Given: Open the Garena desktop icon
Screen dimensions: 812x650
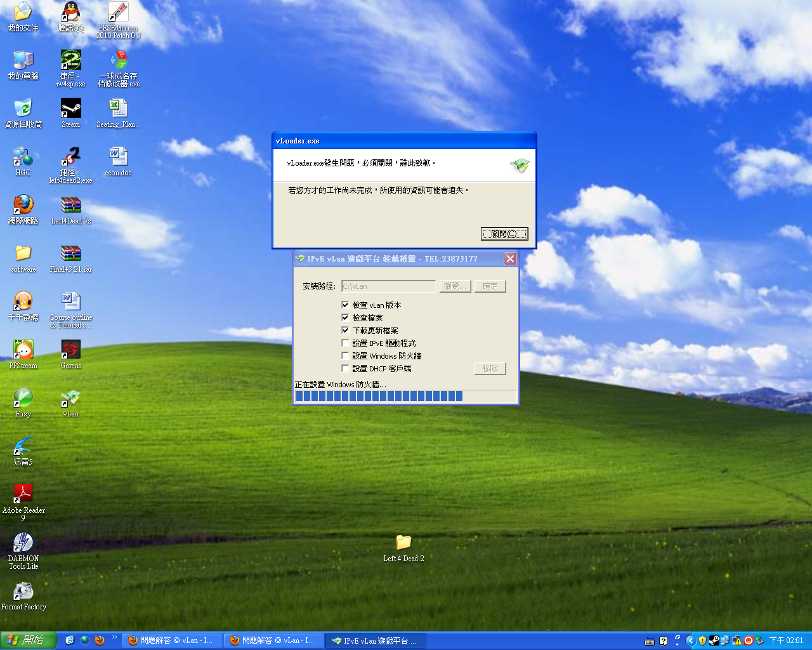Looking at the screenshot, I should 70,350.
